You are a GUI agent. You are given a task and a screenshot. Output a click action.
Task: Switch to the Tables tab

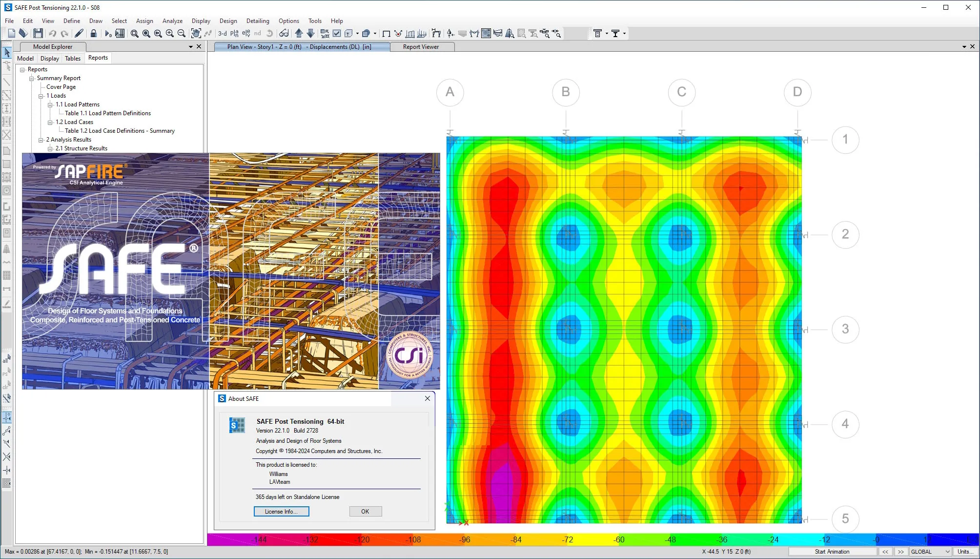[x=73, y=59]
